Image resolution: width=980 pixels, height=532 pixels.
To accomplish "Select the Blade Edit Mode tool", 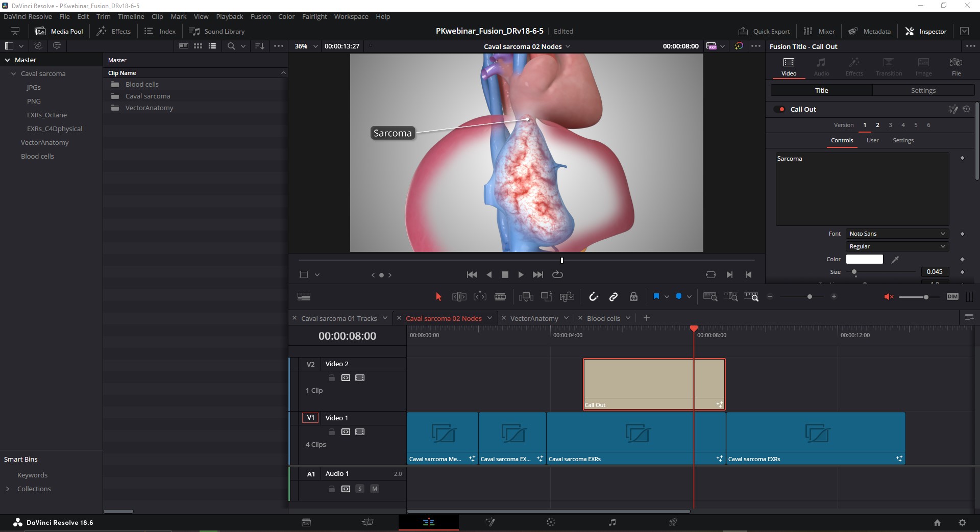I will pos(500,297).
